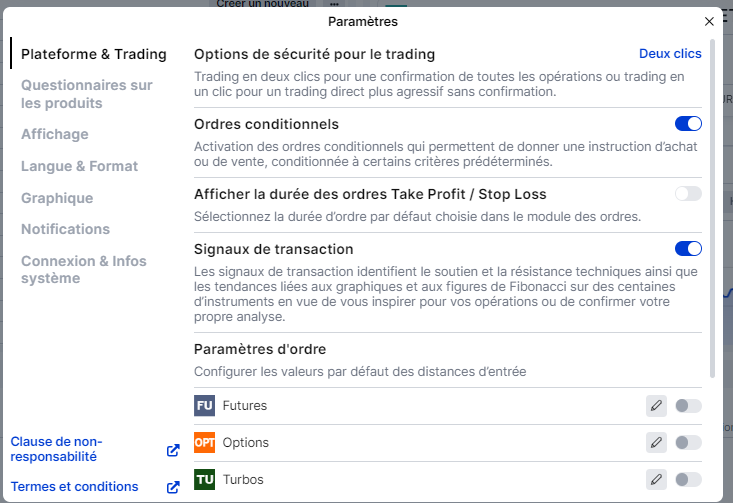This screenshot has width=733, height=503.
Task: Enable the Turbos order defaults toggle
Action: 688,480
